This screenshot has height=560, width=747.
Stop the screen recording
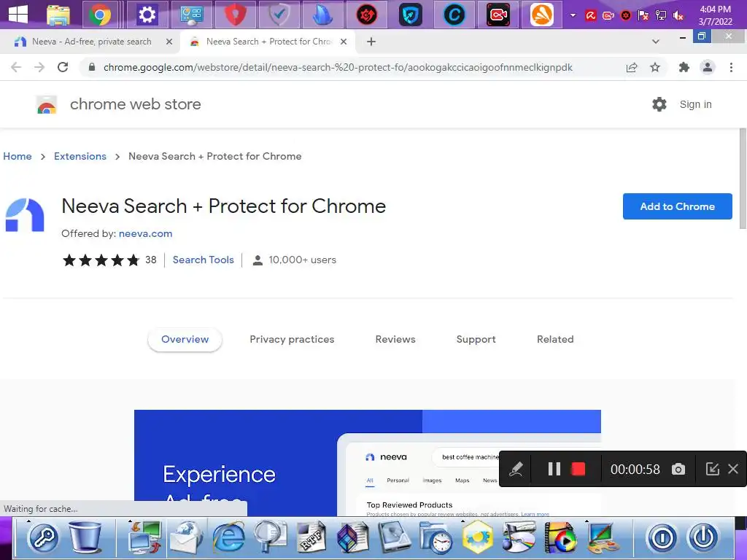578,469
